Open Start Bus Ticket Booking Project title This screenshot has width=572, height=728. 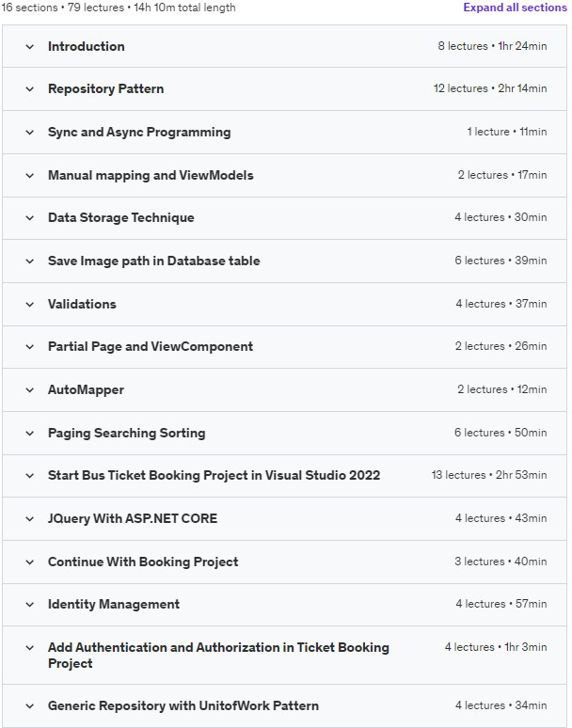coord(214,475)
